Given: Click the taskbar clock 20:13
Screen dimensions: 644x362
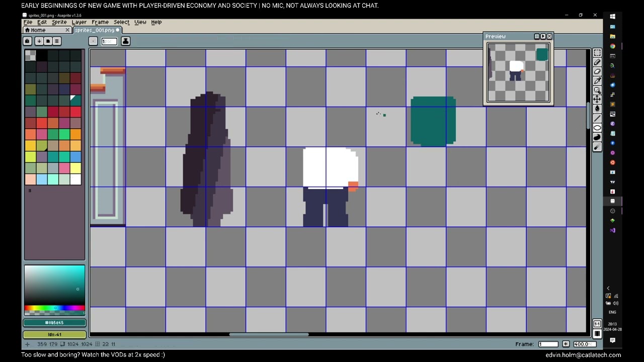Looking at the screenshot, I should (612, 324).
